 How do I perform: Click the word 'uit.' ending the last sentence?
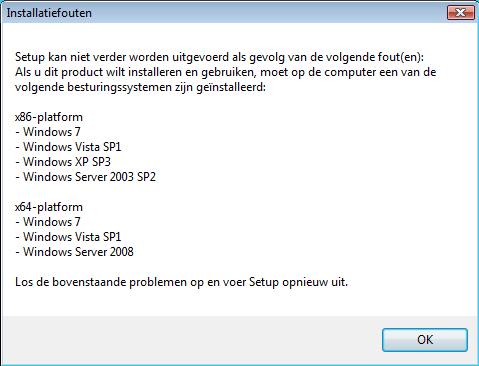[339, 282]
